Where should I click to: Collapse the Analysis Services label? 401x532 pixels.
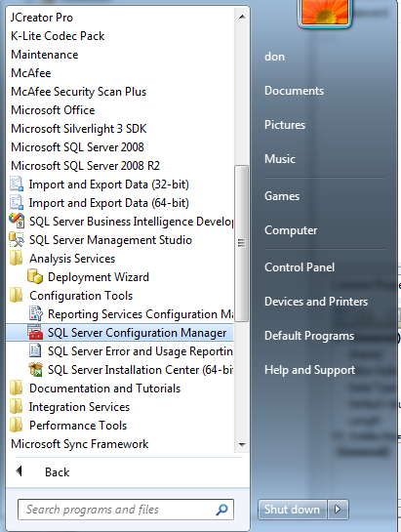[72, 259]
